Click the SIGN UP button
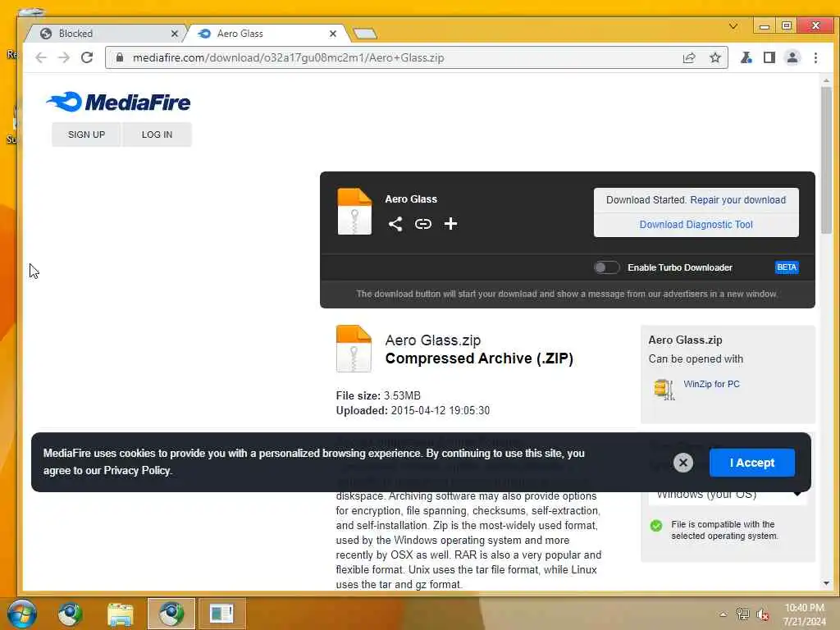The width and height of the screenshot is (840, 630). pos(86,135)
